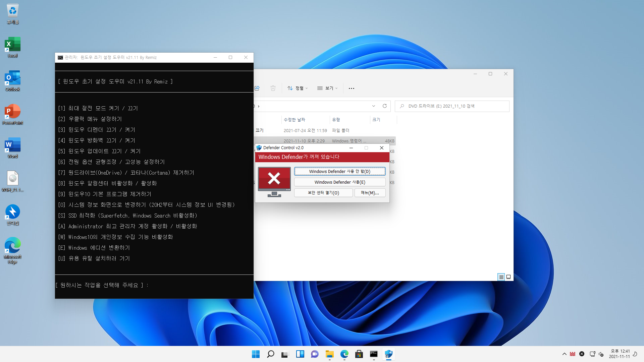Click menu line [5] 윈도우 업데이트 끄기 / 켜기
The height and width of the screenshot is (362, 644).
(99, 151)
